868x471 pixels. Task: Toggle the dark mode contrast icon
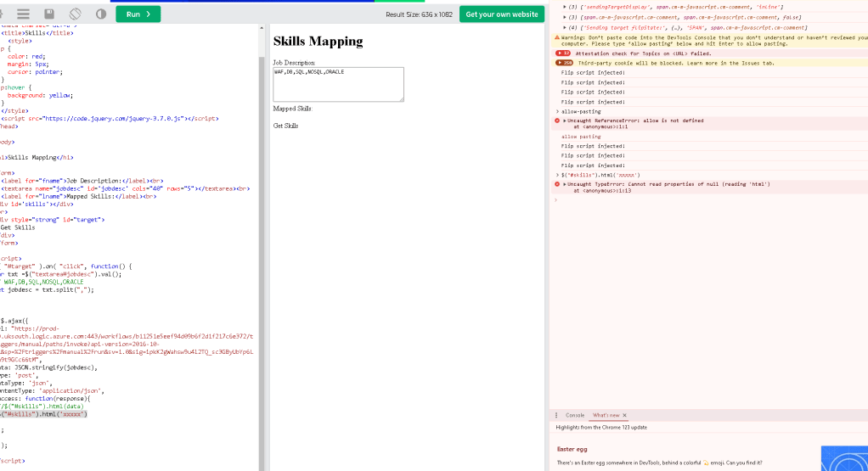101,14
